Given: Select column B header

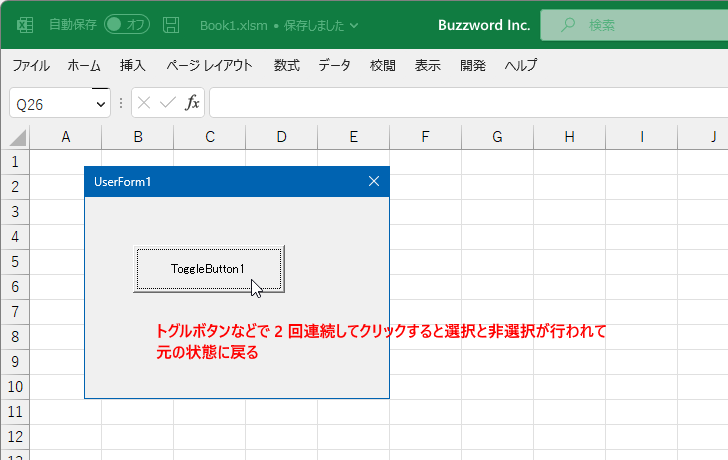Looking at the screenshot, I should click(x=137, y=137).
